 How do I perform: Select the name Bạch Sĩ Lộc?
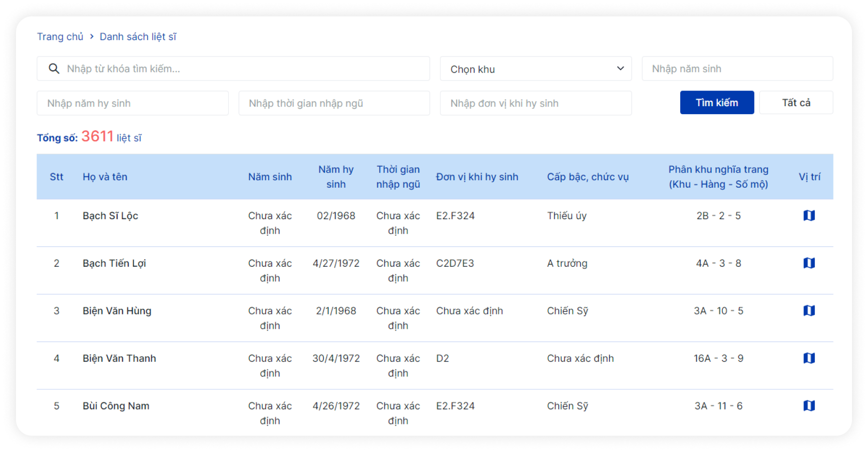(110, 216)
